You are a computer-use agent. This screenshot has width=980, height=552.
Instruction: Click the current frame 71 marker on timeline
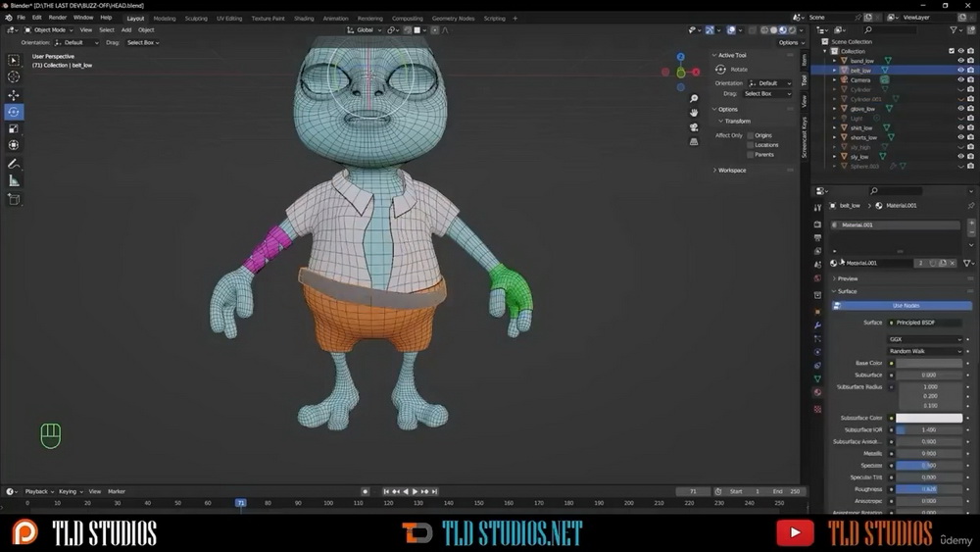tap(241, 503)
